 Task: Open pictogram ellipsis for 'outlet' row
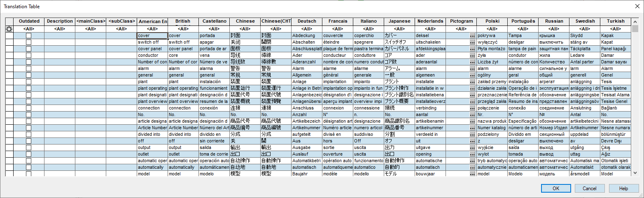(472, 154)
